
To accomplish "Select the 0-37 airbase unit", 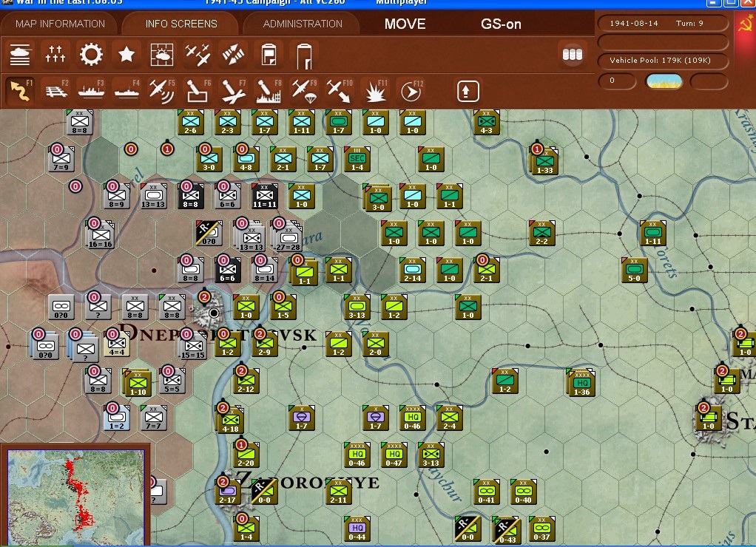I will [x=542, y=529].
